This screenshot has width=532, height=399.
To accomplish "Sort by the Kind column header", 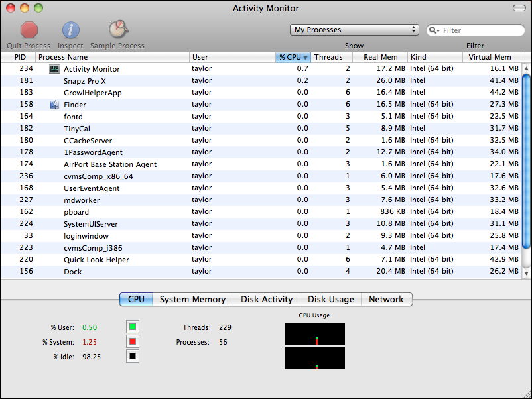I will (x=435, y=57).
